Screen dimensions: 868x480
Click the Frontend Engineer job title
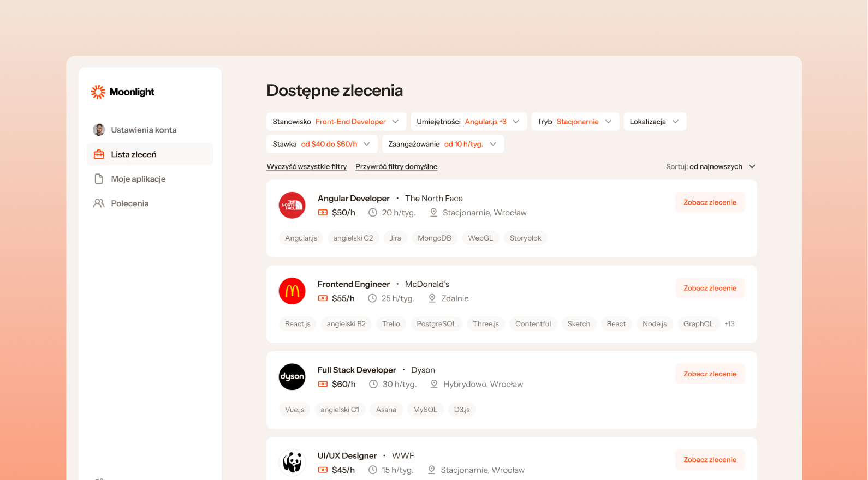coord(354,284)
